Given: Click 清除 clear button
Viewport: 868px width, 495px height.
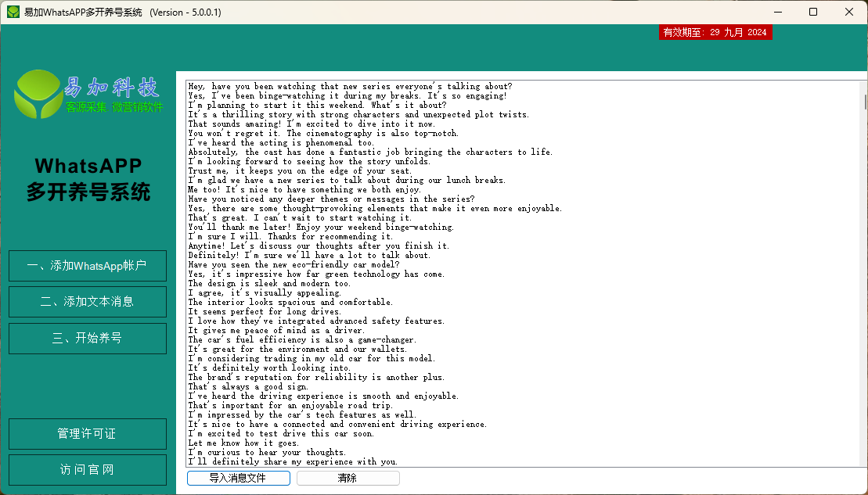Looking at the screenshot, I should click(348, 479).
